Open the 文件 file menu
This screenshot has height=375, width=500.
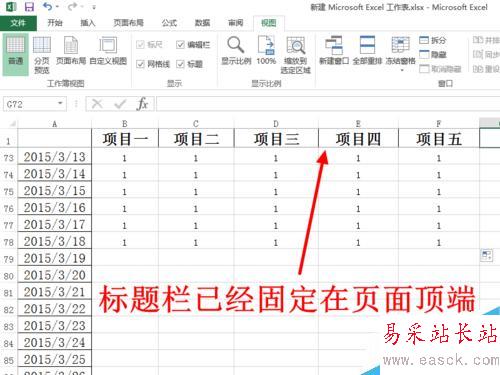point(18,23)
